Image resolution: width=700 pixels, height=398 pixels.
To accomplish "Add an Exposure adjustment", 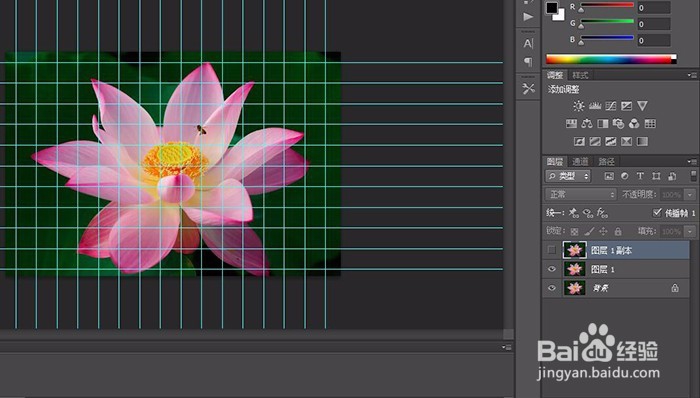I will [x=626, y=106].
